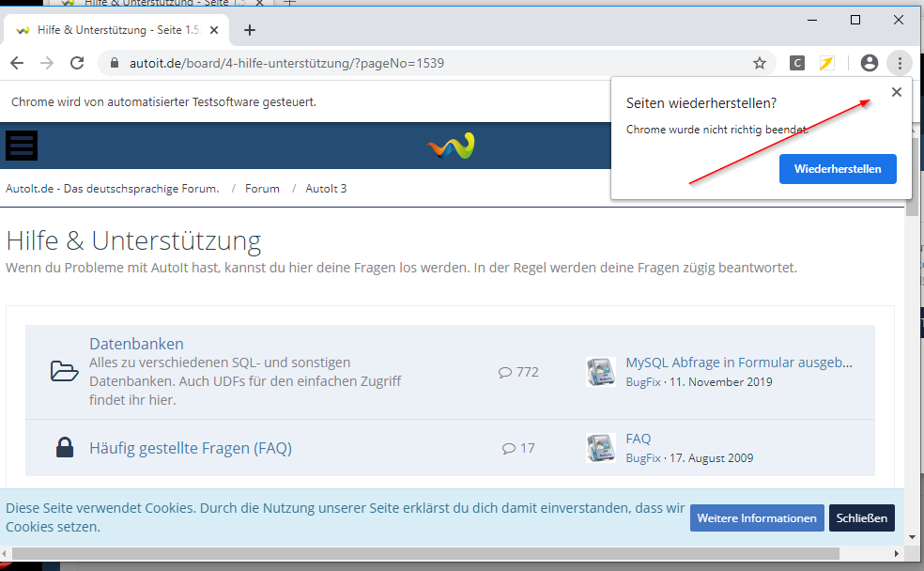Open Häufig gestellte Fragen (FAQ) forum
The width and height of the screenshot is (924, 571).
[x=191, y=448]
